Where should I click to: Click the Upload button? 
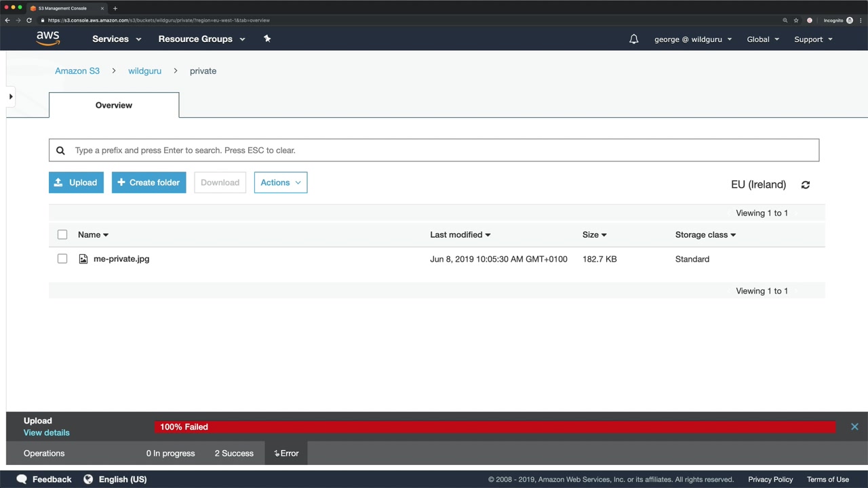(x=76, y=182)
